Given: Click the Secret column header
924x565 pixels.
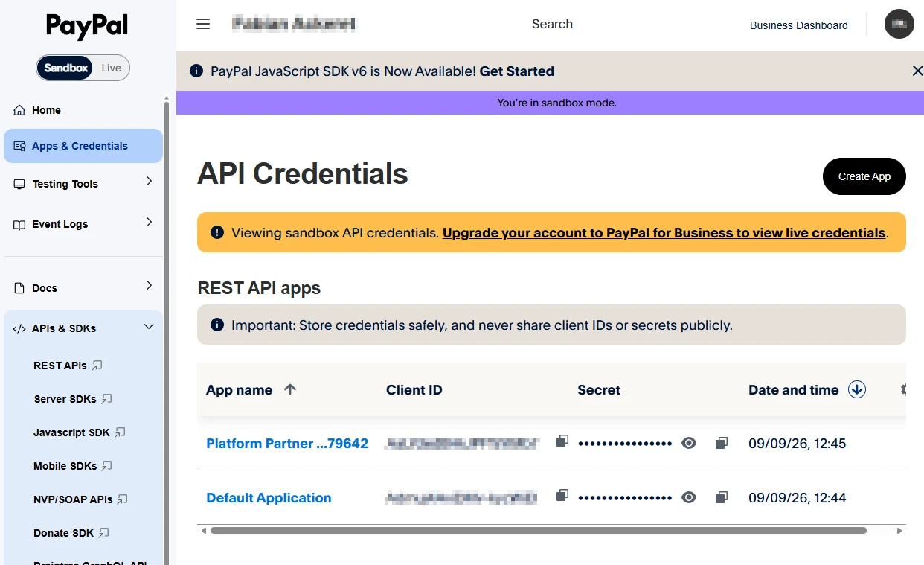Looking at the screenshot, I should [599, 389].
